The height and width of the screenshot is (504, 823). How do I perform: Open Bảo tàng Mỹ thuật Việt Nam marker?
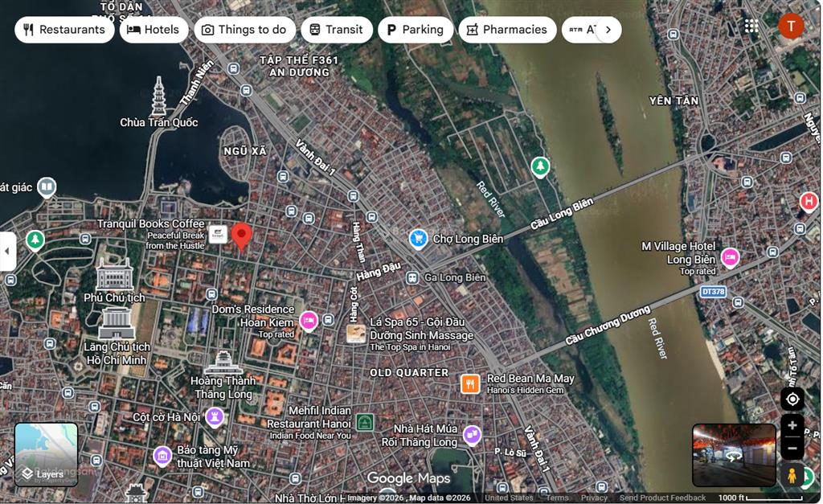point(162,457)
